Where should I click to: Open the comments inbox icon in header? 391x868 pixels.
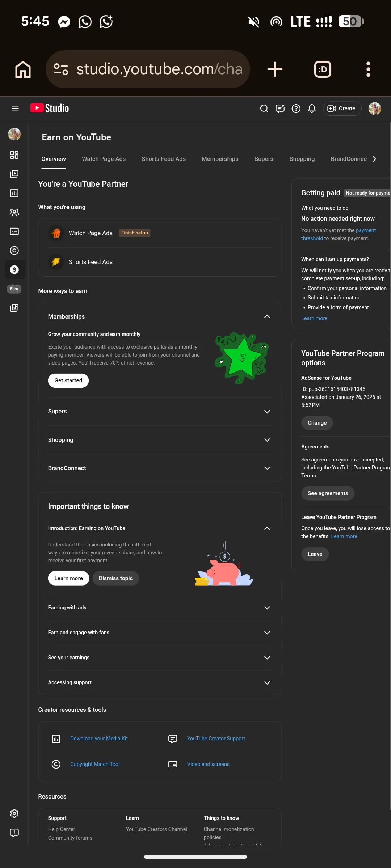280,109
